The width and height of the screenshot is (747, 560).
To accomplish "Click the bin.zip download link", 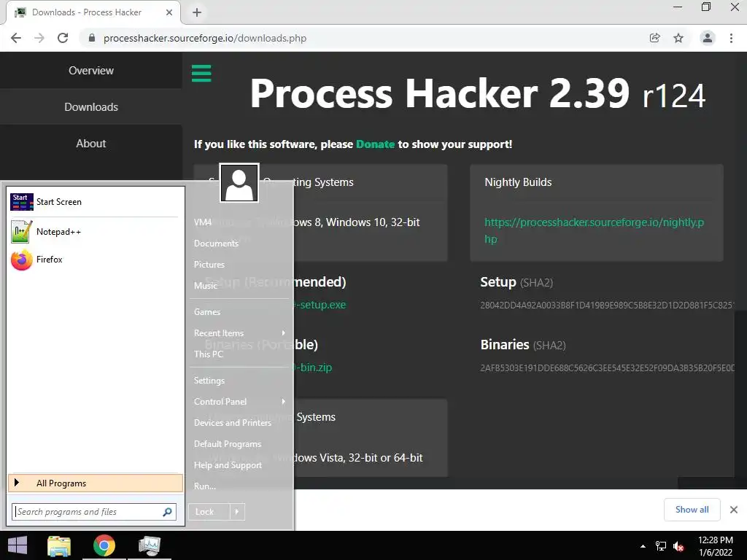I will click(x=313, y=367).
